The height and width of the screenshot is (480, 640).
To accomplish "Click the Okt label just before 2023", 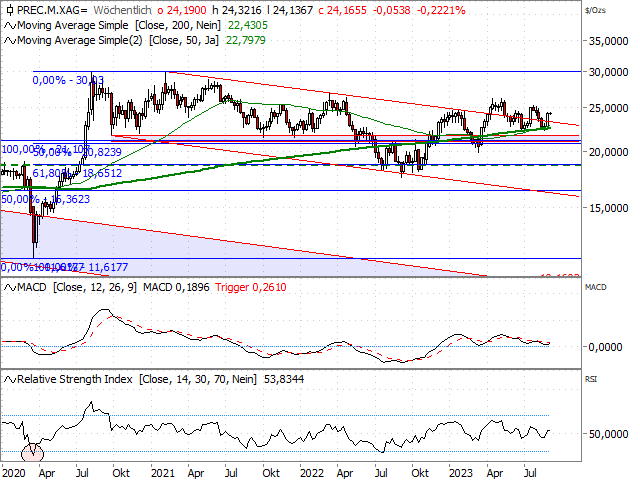I will coord(420,473).
